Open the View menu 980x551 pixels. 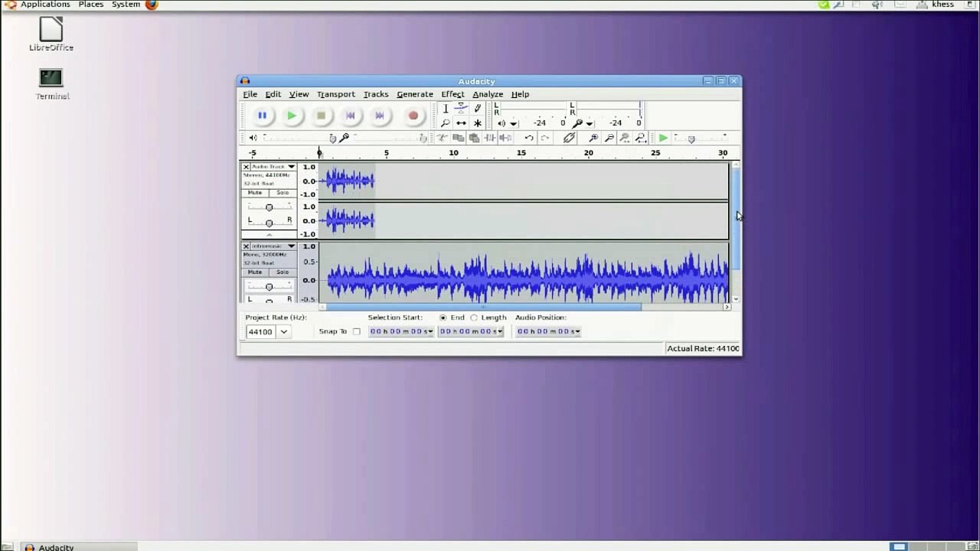point(299,94)
